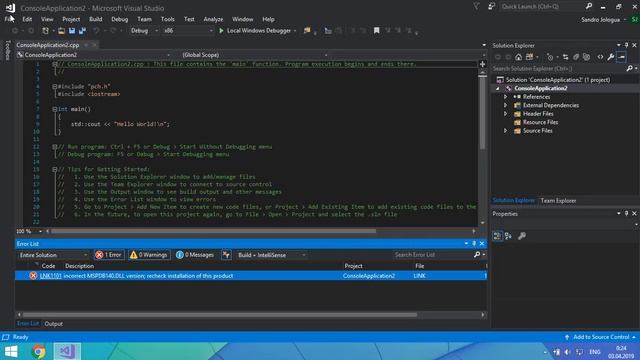Click the Open File folder icon
Viewport: 640px width, 360px height.
[x=61, y=31]
